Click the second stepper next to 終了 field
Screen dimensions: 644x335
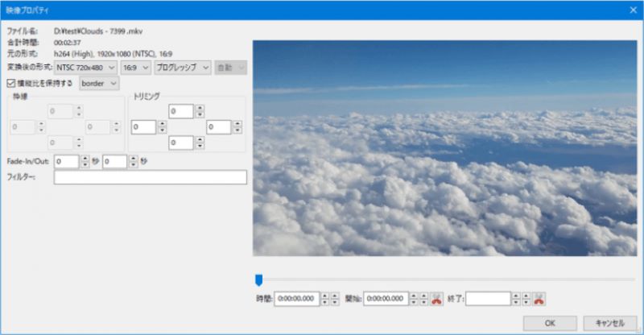pos(526,299)
